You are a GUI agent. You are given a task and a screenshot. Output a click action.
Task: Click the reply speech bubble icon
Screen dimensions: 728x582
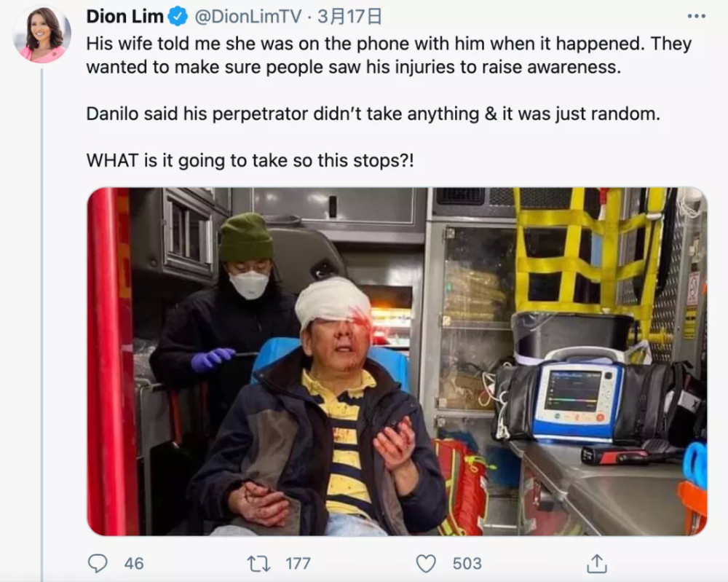98,563
